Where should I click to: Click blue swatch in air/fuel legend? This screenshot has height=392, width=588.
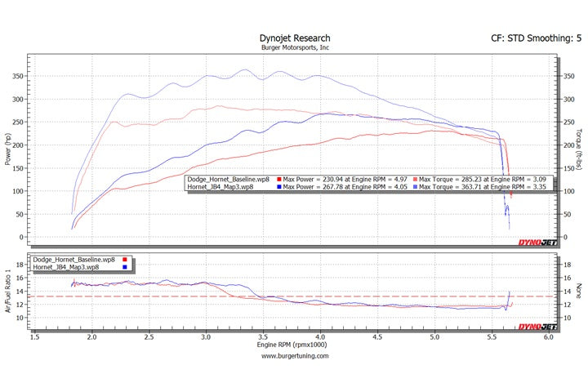[124, 267]
